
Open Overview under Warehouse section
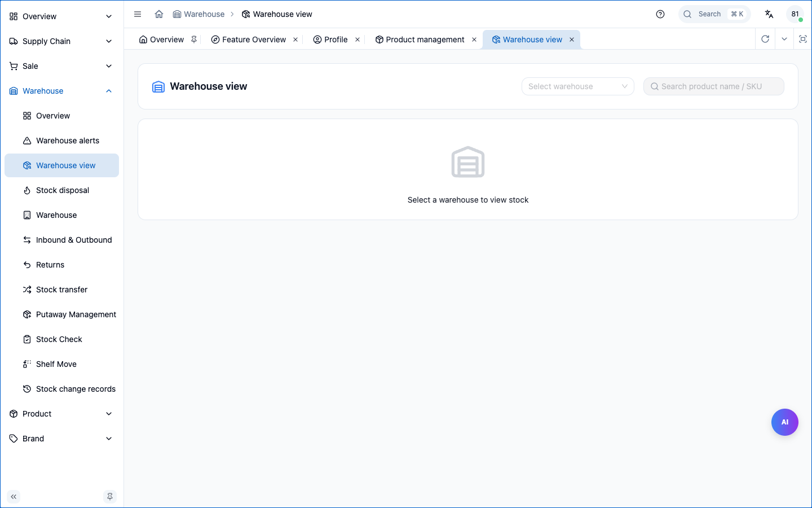[x=62, y=116]
